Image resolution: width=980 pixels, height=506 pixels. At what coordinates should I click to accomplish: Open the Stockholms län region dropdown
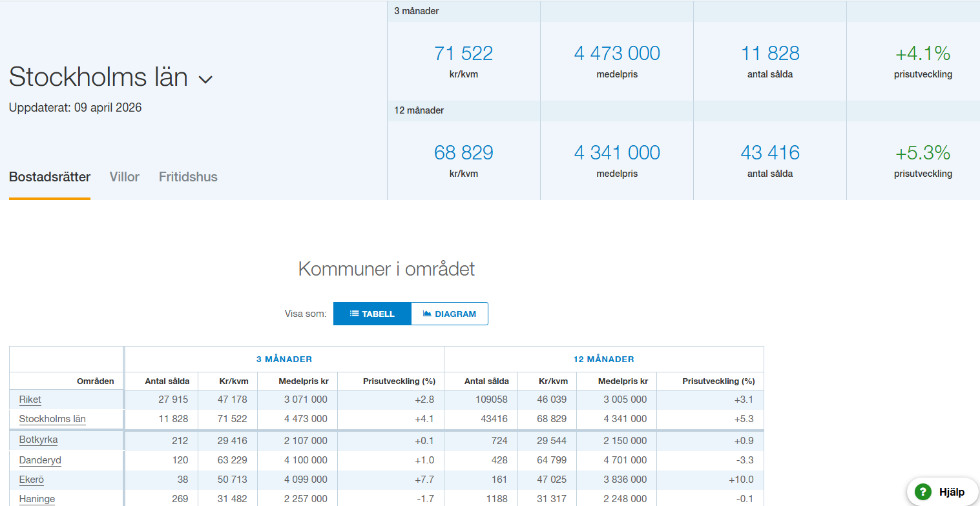click(205, 79)
